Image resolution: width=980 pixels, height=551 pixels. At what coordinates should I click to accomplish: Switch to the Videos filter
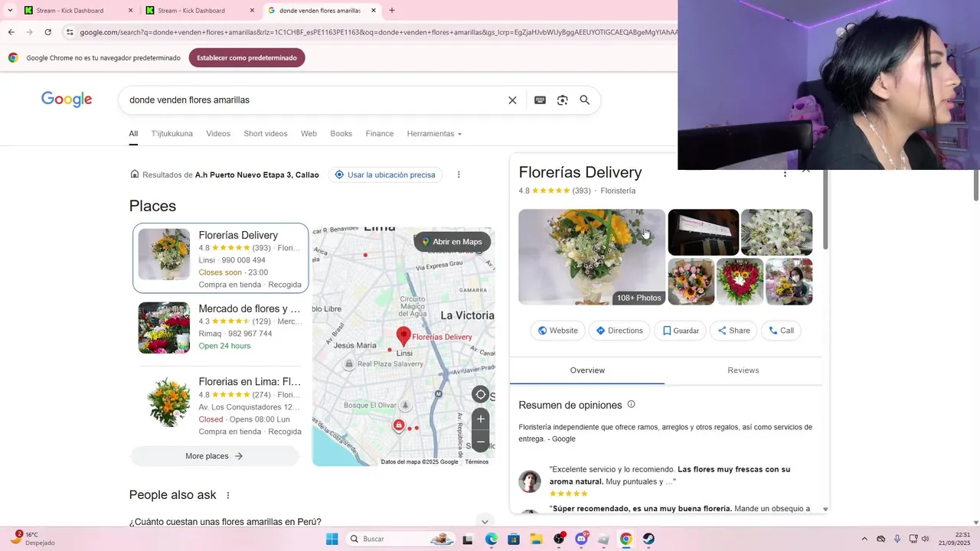218,133
